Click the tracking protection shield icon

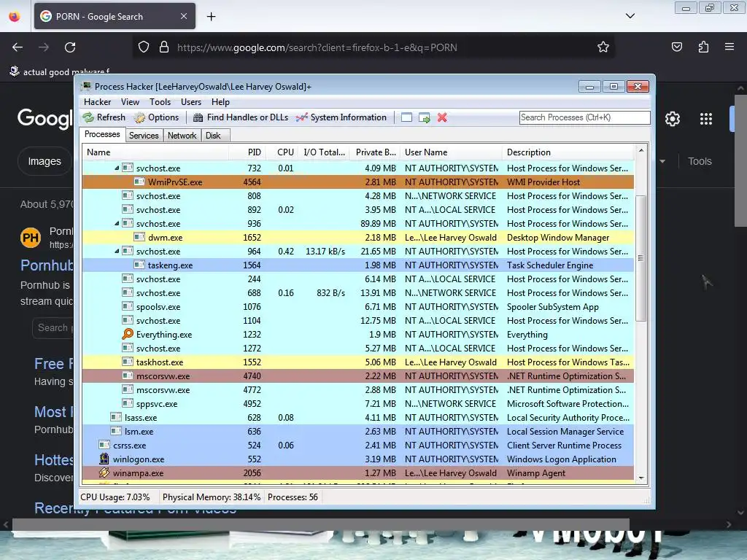144,47
